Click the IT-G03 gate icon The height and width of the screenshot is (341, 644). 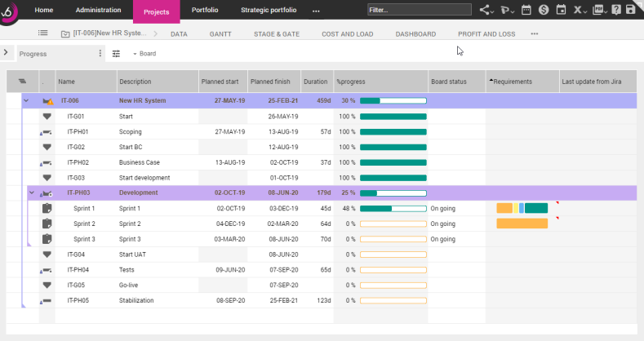[x=47, y=178]
